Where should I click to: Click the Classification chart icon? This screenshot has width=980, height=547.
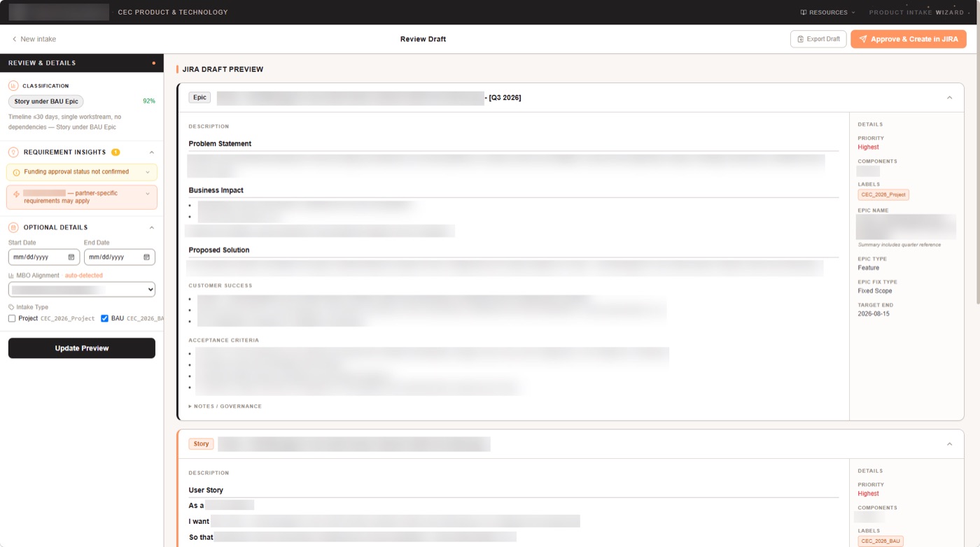(x=13, y=85)
